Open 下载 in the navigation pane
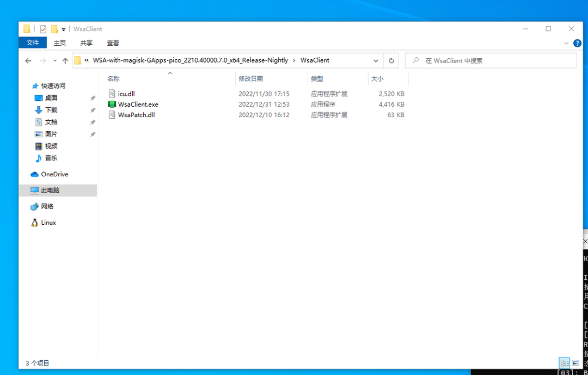The width and height of the screenshot is (588, 375). pyautogui.click(x=51, y=110)
